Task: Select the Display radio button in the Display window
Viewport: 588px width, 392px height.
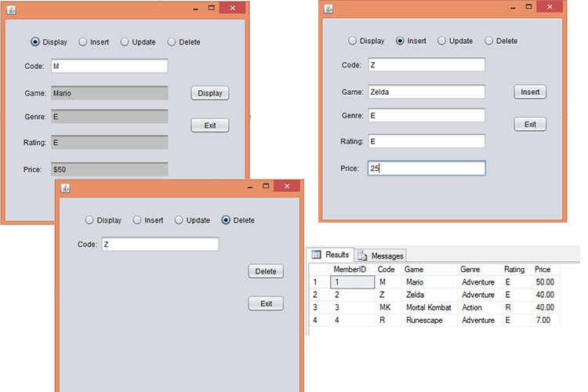Action: pos(34,42)
